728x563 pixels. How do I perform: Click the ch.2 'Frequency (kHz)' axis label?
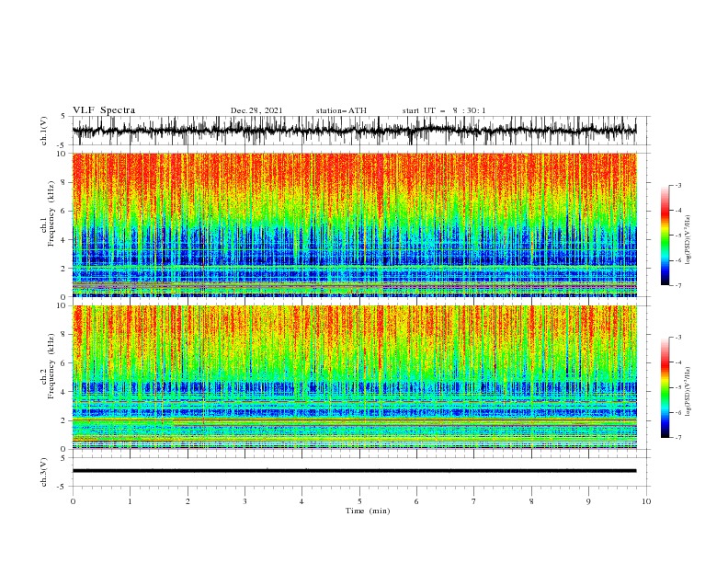(x=52, y=366)
